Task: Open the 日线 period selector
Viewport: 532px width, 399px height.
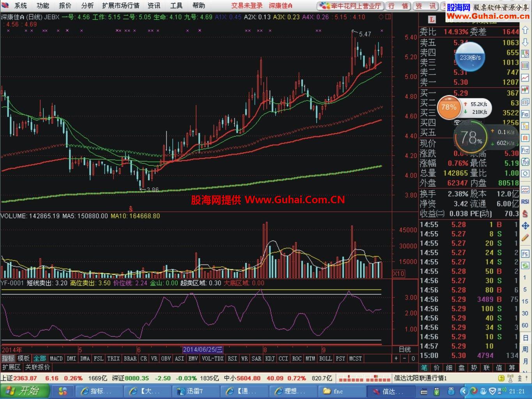Action: coord(405,349)
